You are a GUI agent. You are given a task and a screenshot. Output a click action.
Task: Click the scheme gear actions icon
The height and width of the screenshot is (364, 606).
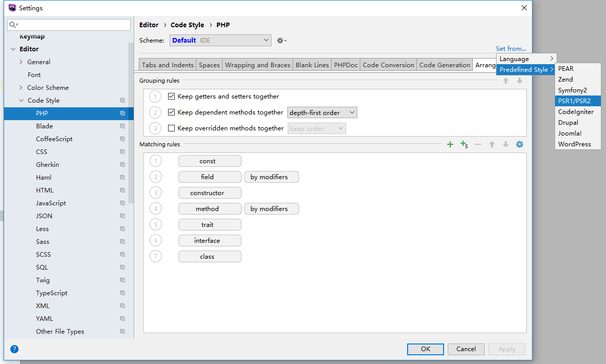click(281, 41)
